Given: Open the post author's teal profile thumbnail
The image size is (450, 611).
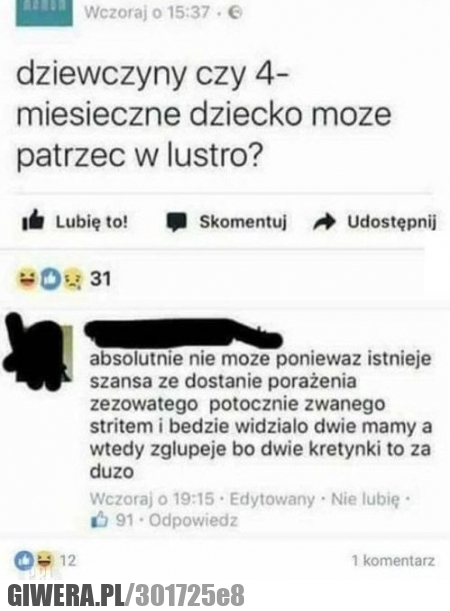Looking at the screenshot, I should [44, 13].
